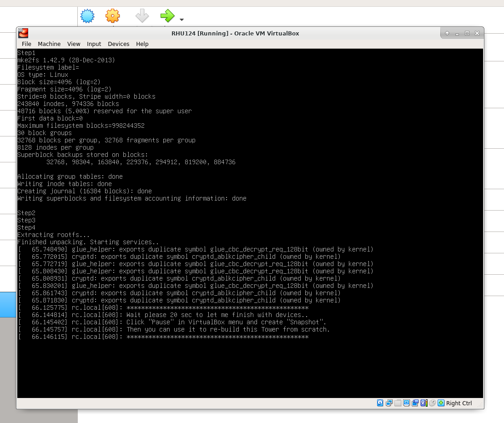Image resolution: width=504 pixels, height=423 pixels.
Task: Click the green Show arrow in Manager toolbar
Action: point(167,16)
